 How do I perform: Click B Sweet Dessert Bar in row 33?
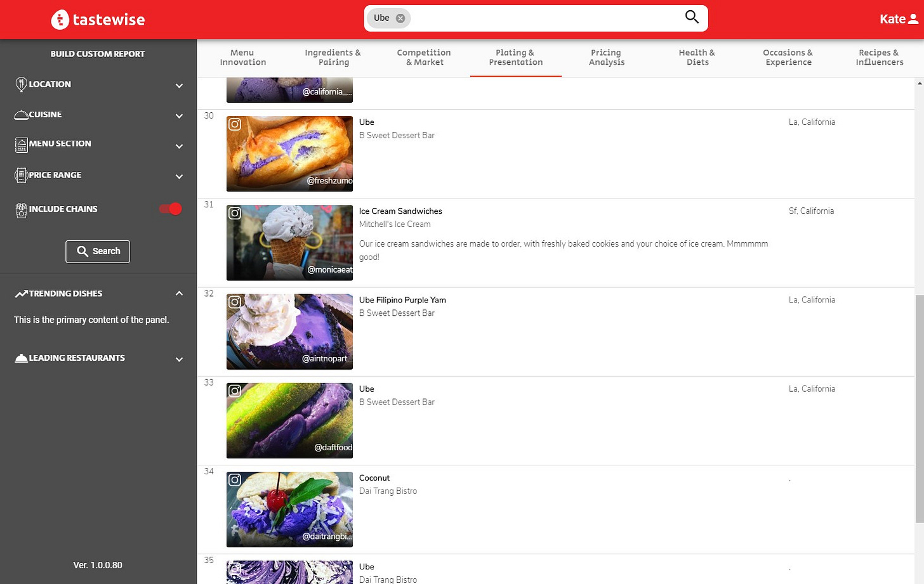click(x=397, y=402)
